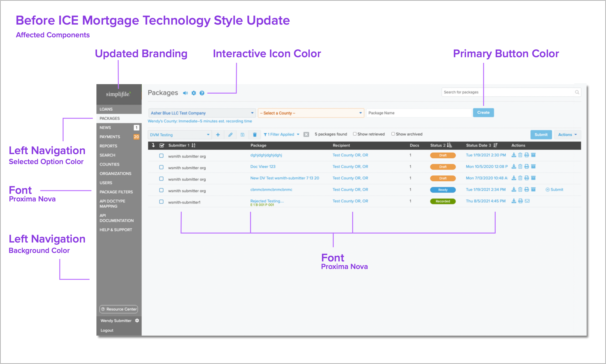Check the box for dghjdghjdghjdghj row
The height and width of the screenshot is (364, 606).
pos(161,156)
